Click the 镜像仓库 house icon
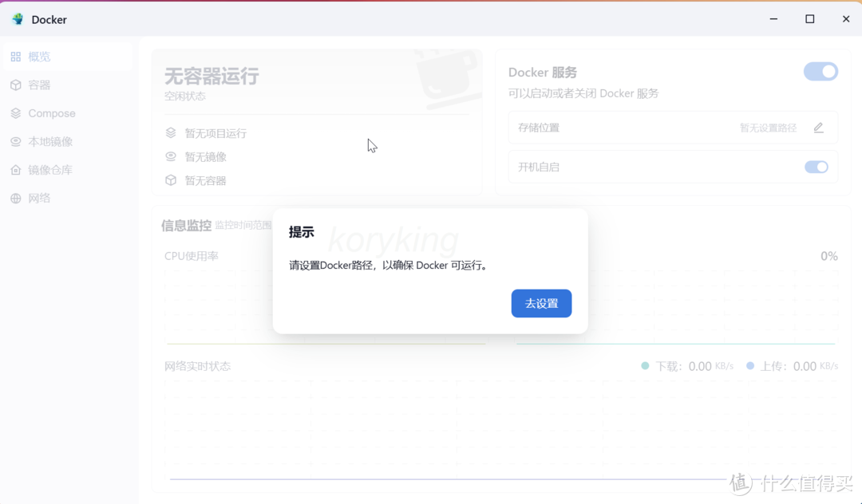Image resolution: width=862 pixels, height=504 pixels. pyautogui.click(x=16, y=169)
